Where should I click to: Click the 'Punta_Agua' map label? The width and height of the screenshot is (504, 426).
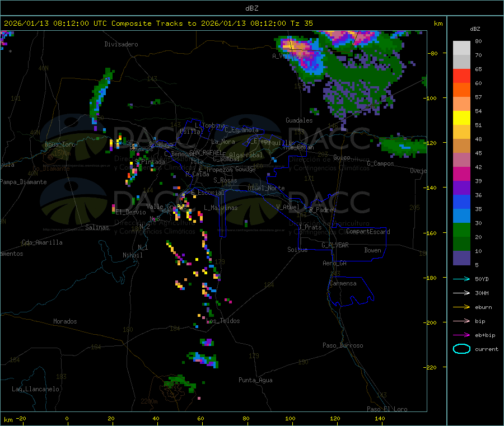(x=255, y=380)
